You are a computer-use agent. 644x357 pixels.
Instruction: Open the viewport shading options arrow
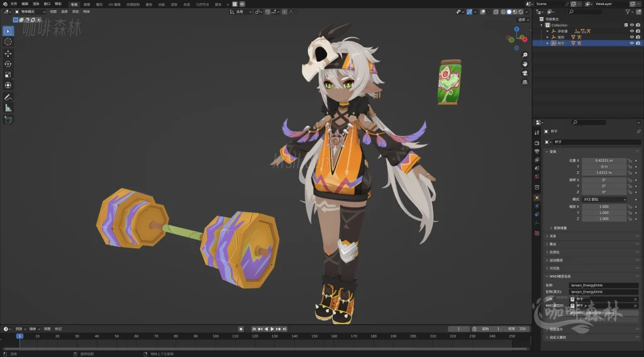point(526,12)
